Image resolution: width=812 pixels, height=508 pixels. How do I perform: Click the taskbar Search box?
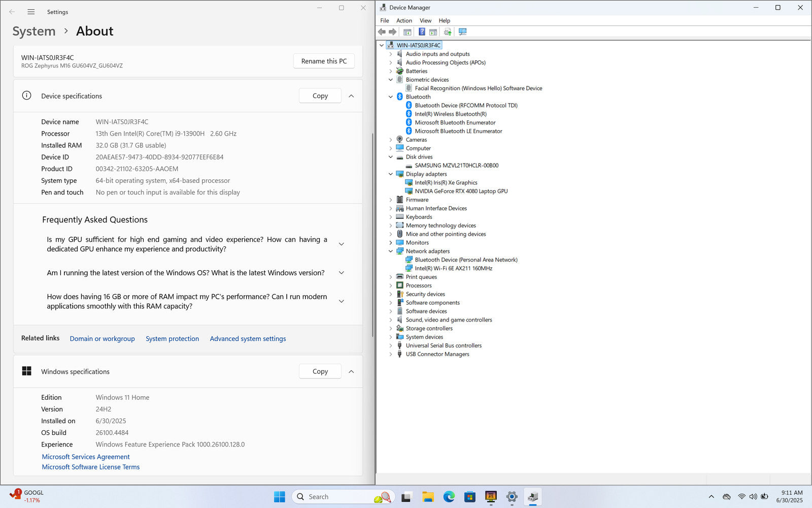tap(343, 497)
